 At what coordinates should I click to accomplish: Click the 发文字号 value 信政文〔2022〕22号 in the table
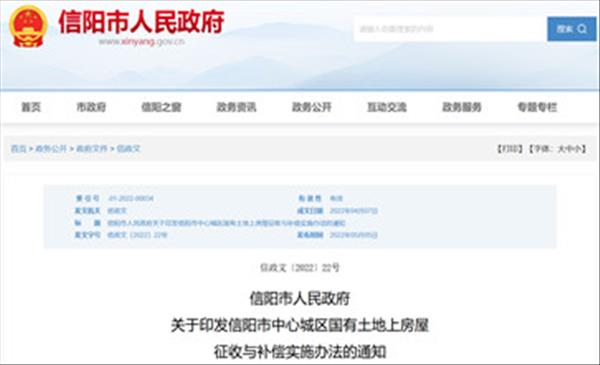[137, 235]
